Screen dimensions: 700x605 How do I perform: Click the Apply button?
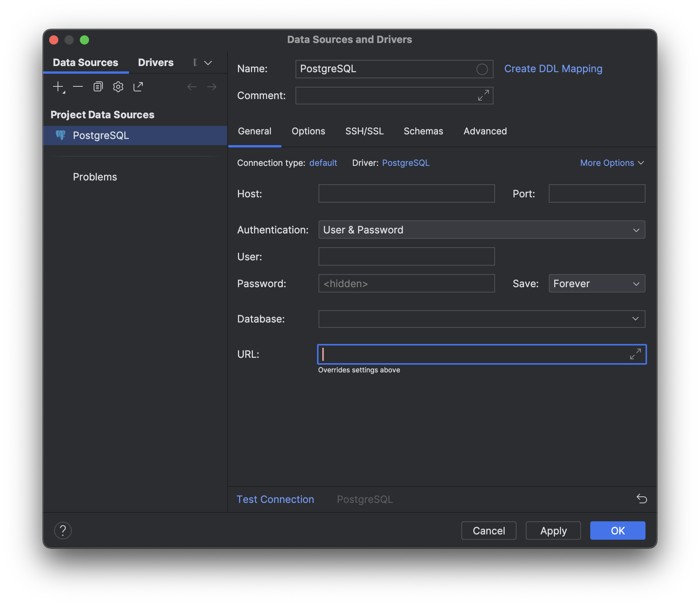pyautogui.click(x=553, y=531)
